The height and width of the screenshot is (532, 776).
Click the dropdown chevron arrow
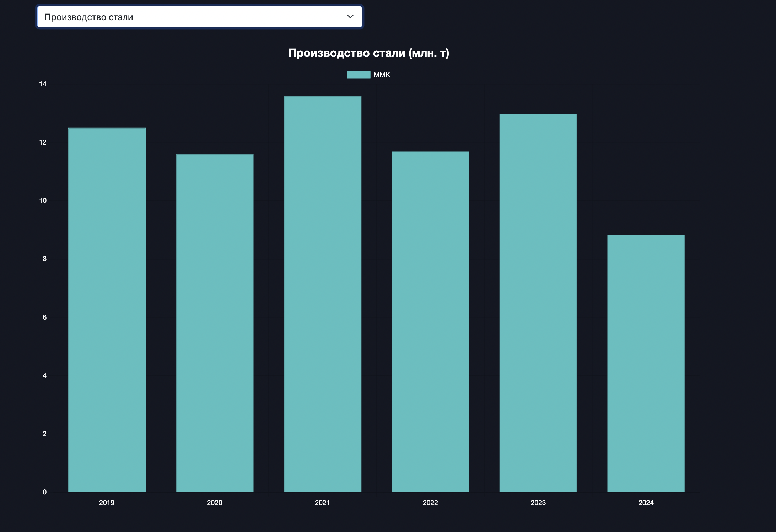[350, 17]
